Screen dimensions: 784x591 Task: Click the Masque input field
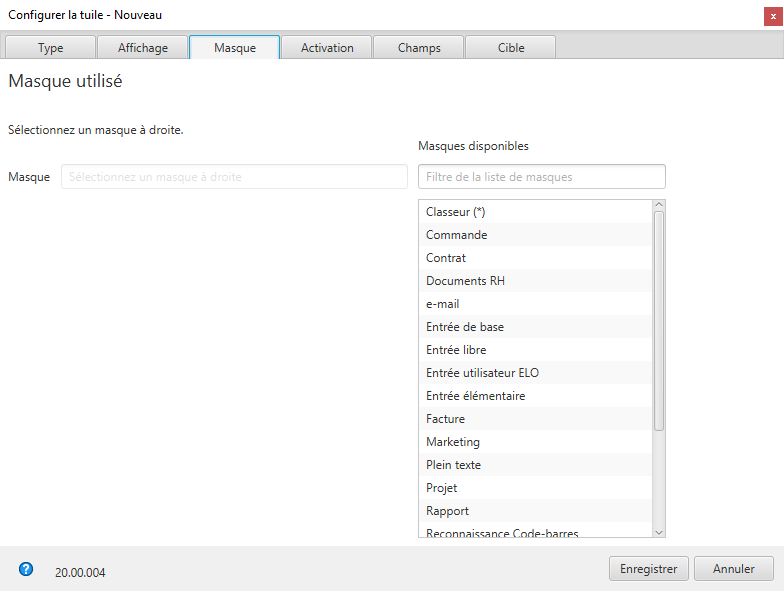234,176
